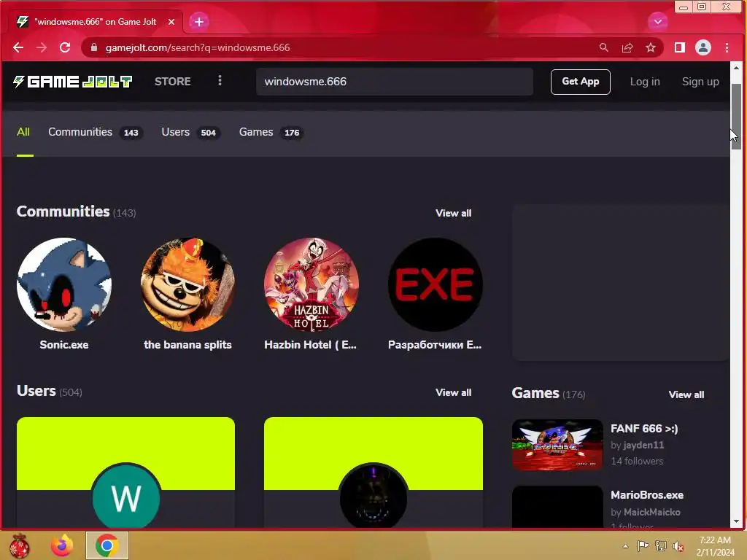Open a new browser tab

click(x=198, y=22)
